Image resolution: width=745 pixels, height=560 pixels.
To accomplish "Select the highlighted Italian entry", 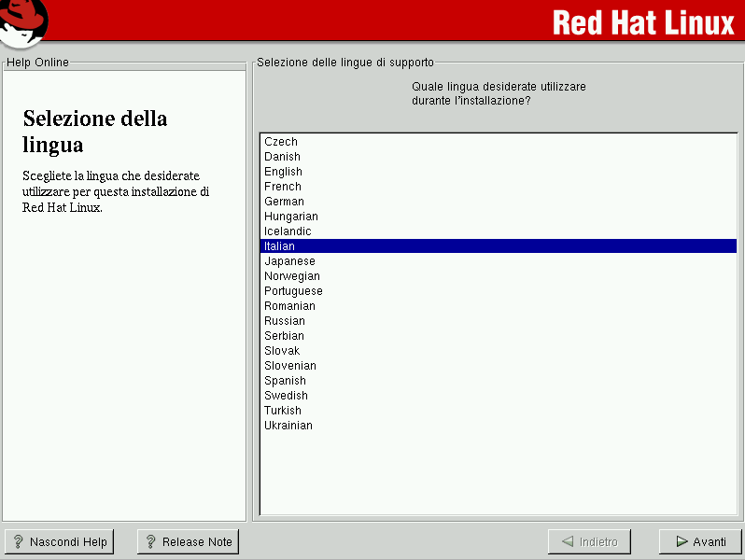I will coord(279,246).
